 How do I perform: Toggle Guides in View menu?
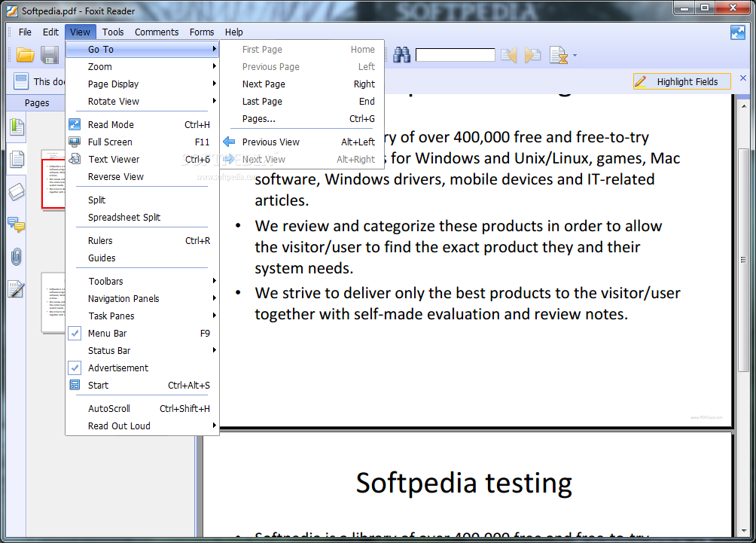(142, 258)
